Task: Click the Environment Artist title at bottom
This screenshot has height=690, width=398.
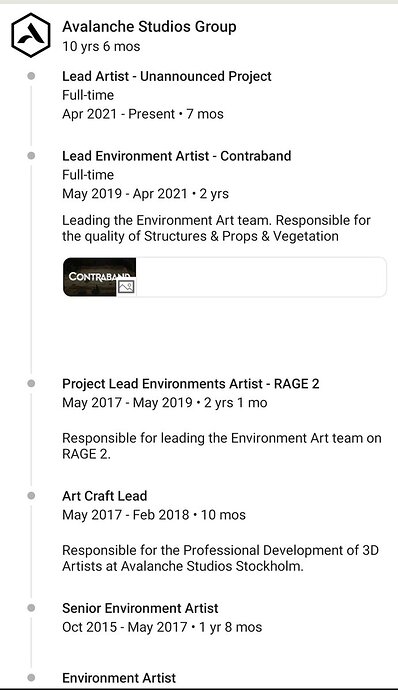Action: pos(119,678)
